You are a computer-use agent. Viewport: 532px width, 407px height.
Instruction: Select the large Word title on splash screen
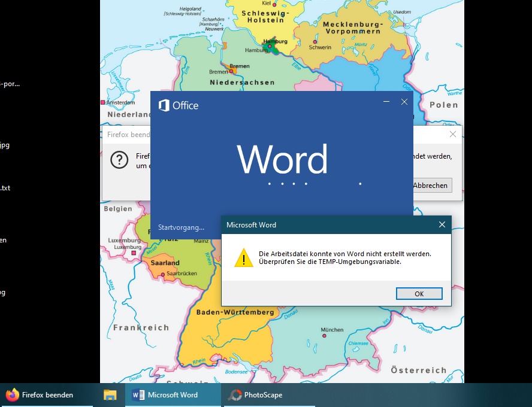[x=282, y=159]
